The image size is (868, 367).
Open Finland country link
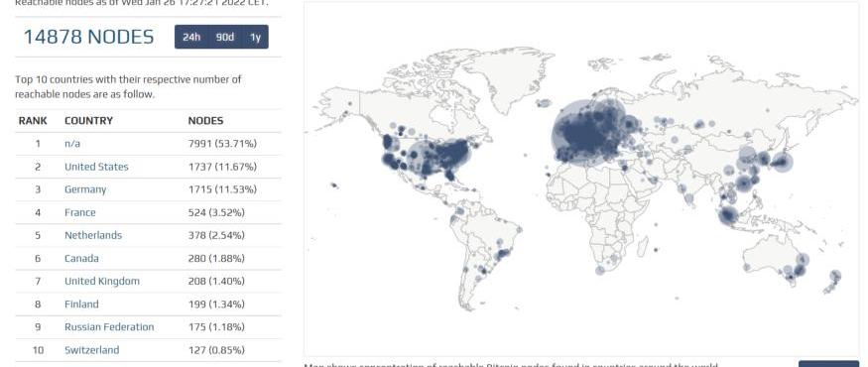[81, 305]
